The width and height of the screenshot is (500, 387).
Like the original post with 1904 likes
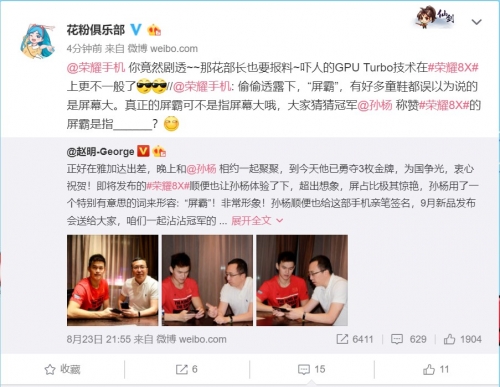coord(462,339)
